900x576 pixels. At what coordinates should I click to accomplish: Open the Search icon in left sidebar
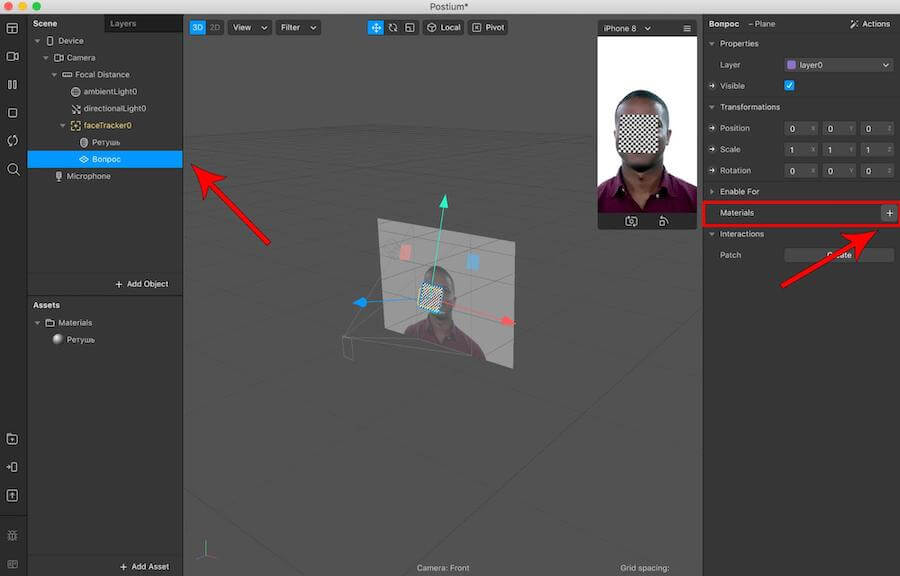(x=13, y=170)
